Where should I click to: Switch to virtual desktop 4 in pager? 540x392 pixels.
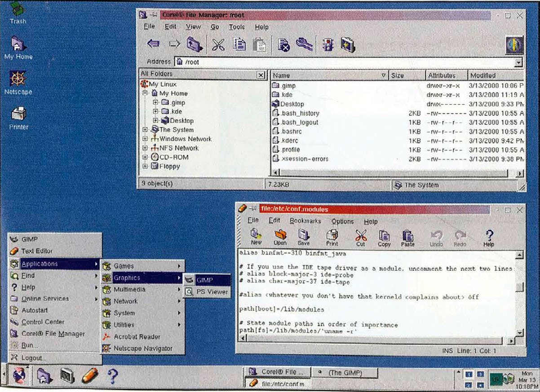480,385
